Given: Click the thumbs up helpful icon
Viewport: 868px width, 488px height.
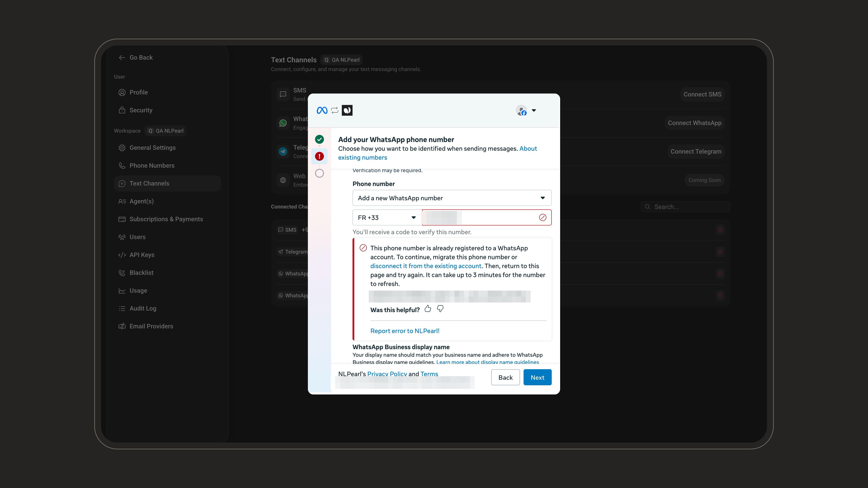Looking at the screenshot, I should (x=428, y=309).
